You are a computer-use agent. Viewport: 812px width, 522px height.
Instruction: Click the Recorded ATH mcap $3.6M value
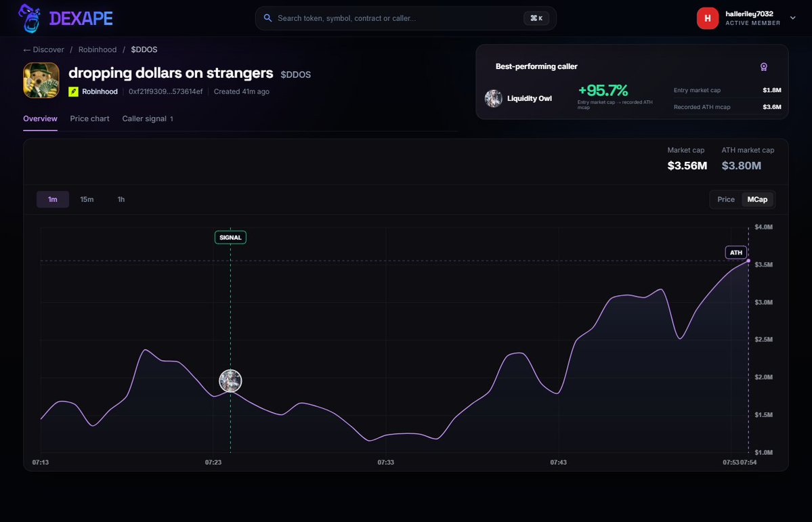pyautogui.click(x=771, y=107)
